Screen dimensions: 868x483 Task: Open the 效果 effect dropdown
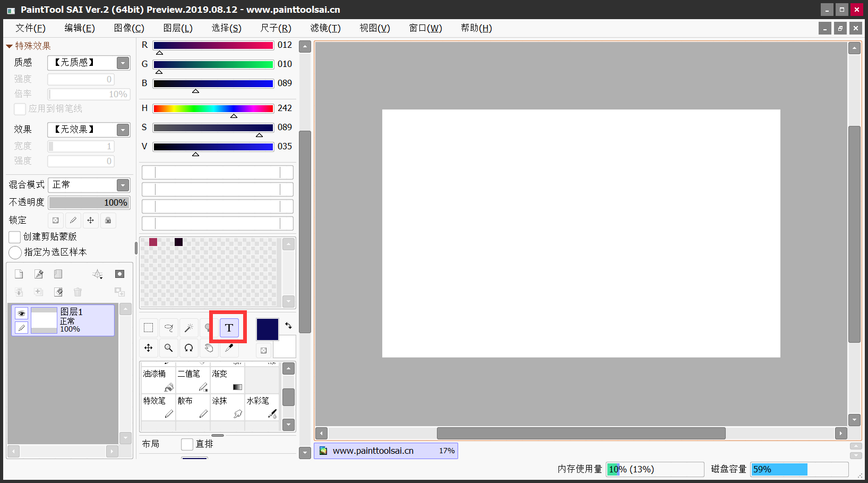point(123,130)
